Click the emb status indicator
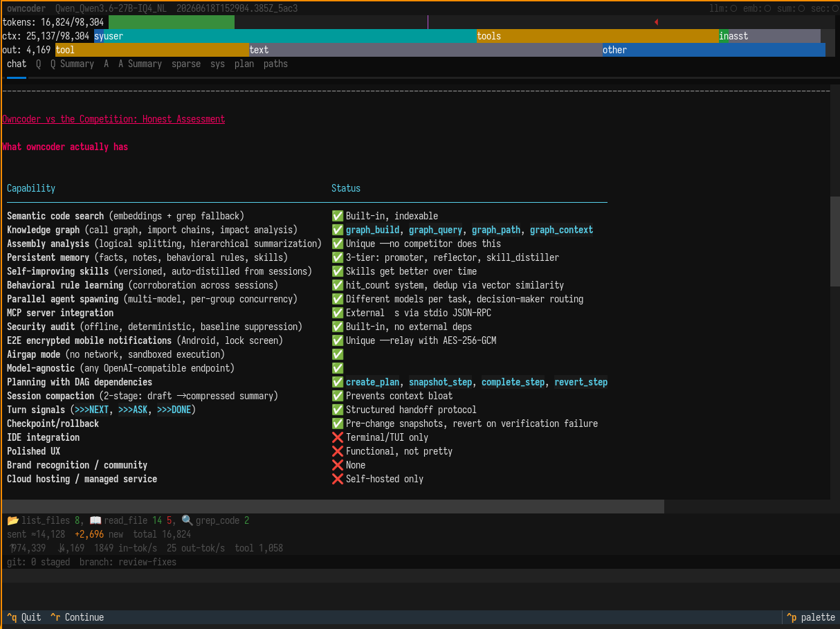Image resolution: width=840 pixels, height=629 pixels. [x=758, y=8]
